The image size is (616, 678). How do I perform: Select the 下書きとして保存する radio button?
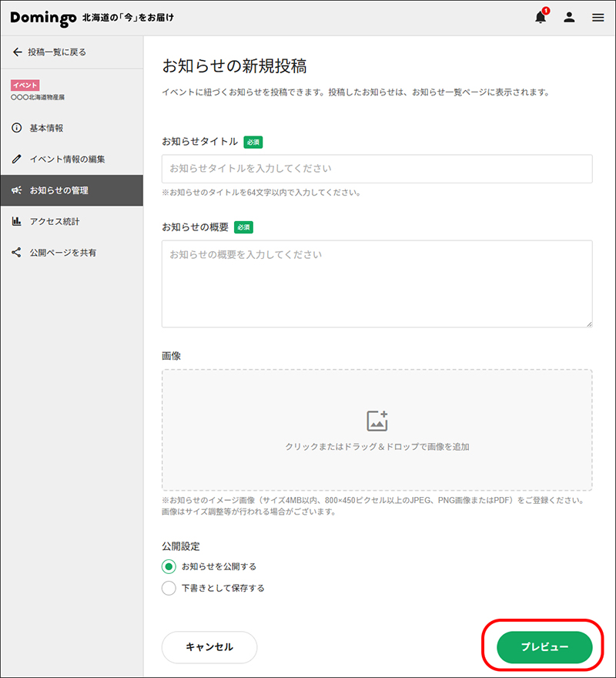[169, 588]
